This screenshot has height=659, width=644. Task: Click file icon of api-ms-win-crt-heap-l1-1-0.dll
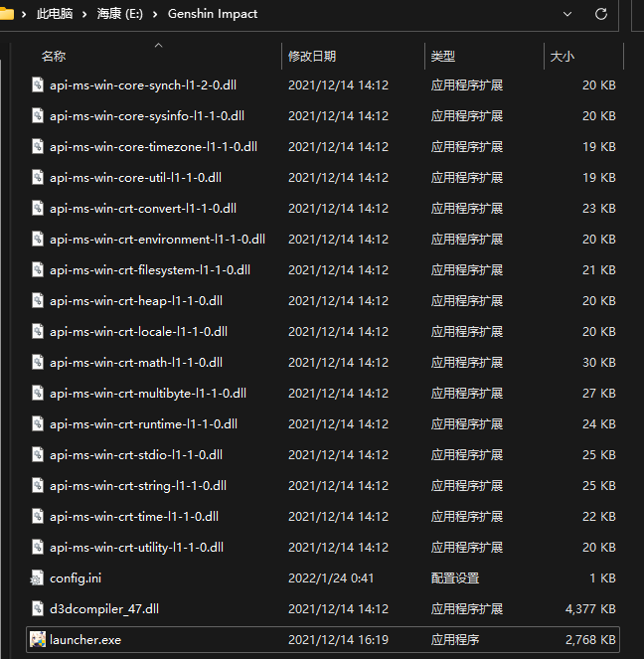[x=38, y=300]
